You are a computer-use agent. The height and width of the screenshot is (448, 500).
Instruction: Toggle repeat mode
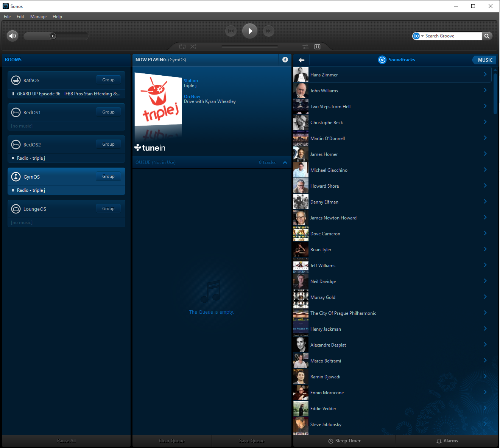182,47
